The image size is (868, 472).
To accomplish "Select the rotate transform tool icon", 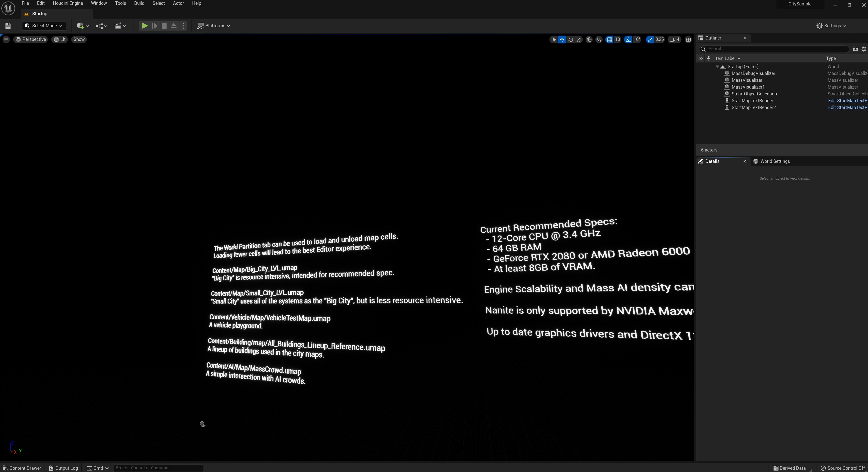I will (570, 40).
